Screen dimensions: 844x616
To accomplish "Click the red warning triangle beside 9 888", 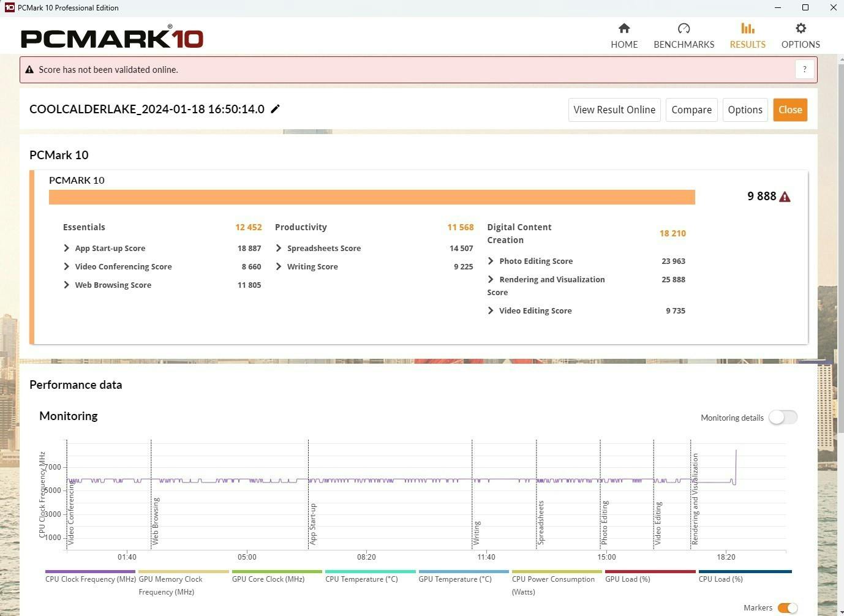I will pos(785,197).
